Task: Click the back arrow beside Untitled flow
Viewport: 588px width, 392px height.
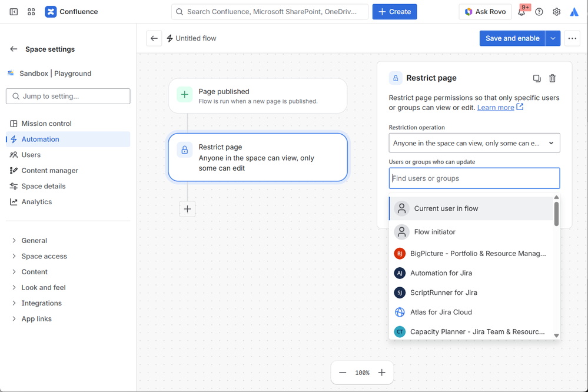Action: pos(154,38)
